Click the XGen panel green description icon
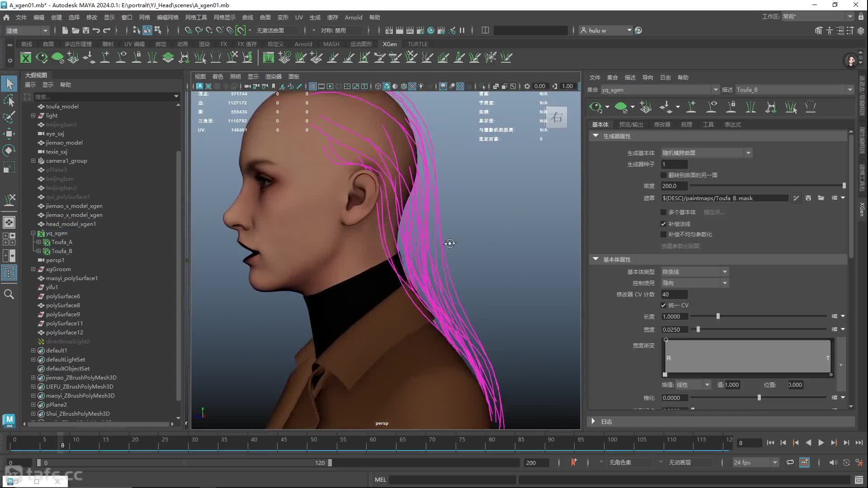 coord(621,107)
